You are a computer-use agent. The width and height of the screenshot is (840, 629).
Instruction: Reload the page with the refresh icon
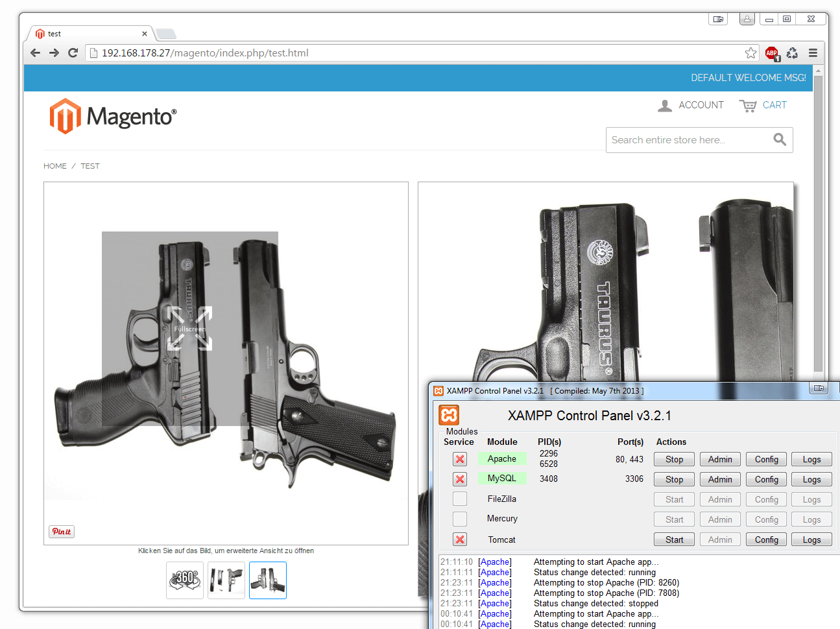click(73, 53)
